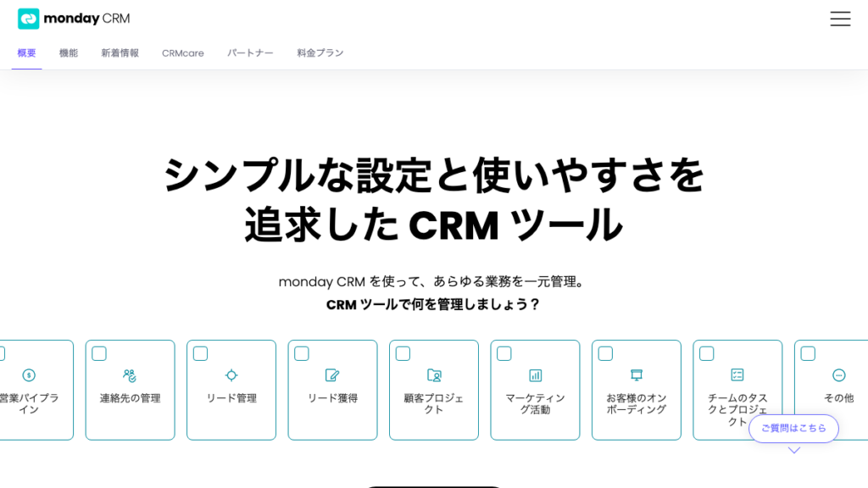Check the リード管理 checkbox
Viewport: 868px width, 488px height.
tap(200, 353)
